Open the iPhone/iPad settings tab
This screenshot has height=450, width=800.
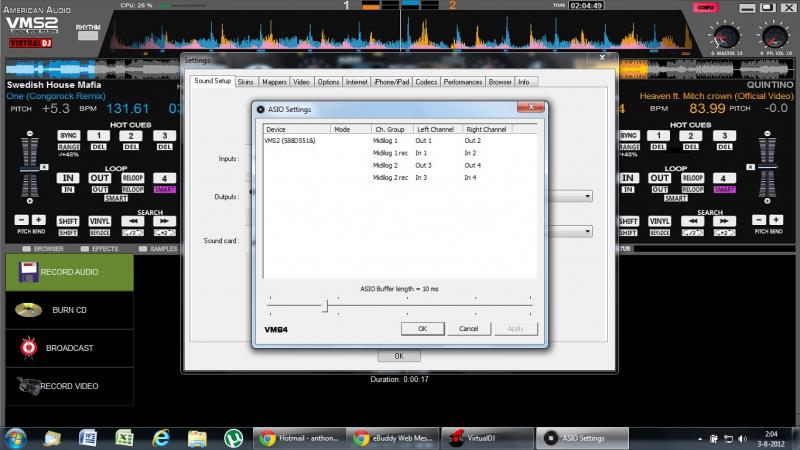click(x=391, y=82)
